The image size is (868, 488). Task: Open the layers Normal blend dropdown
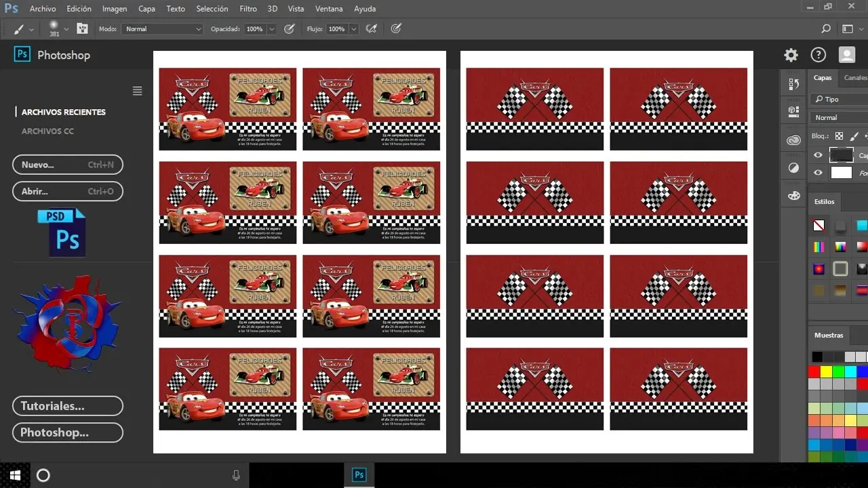pyautogui.click(x=827, y=117)
